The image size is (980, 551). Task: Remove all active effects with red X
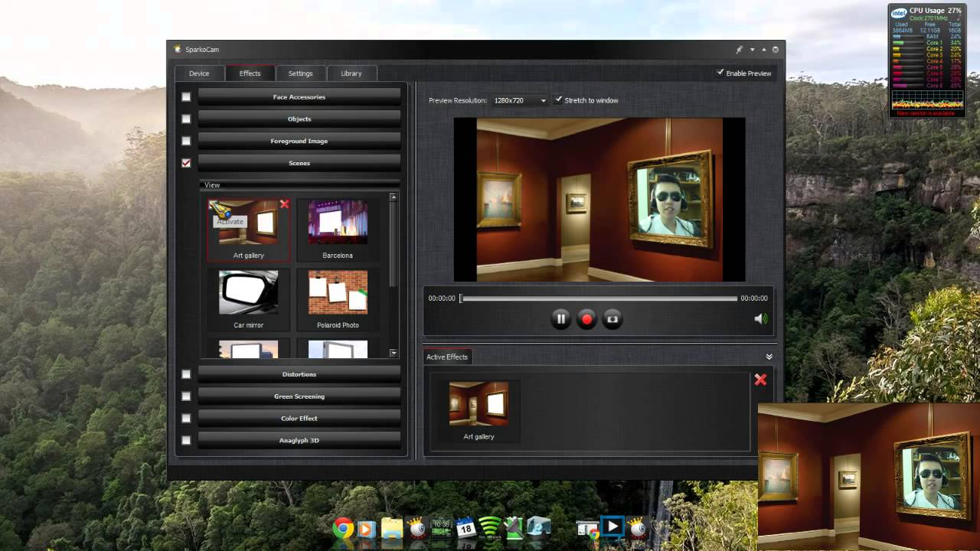click(760, 380)
